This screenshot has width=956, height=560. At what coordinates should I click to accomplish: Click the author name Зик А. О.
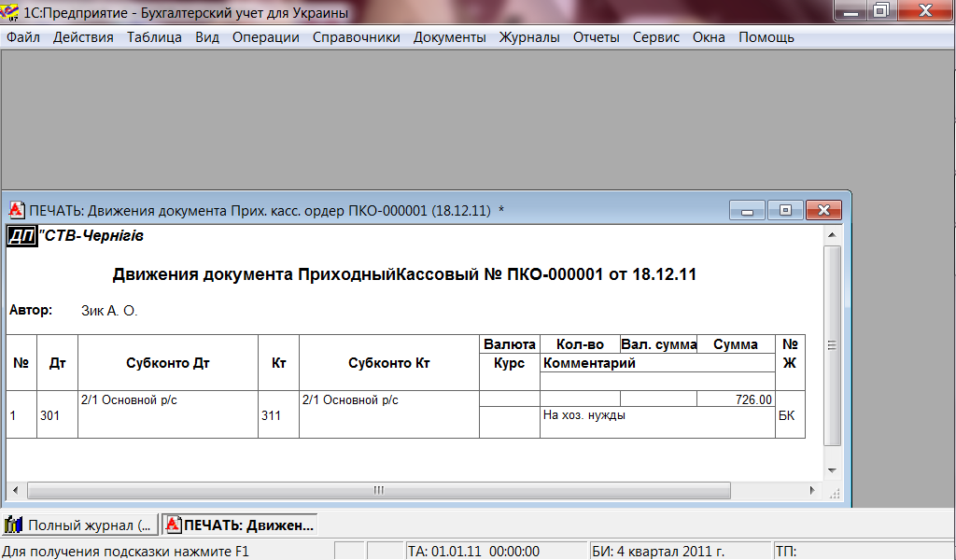pos(110,311)
